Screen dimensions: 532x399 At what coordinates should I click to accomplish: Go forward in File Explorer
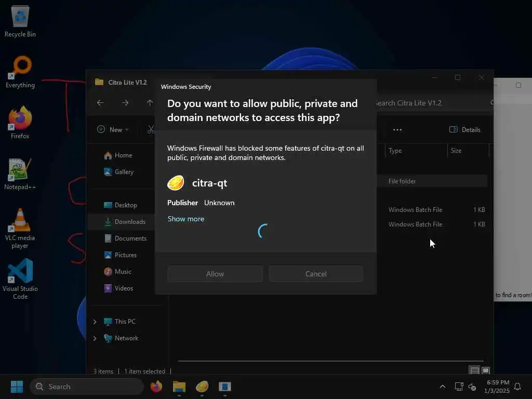[x=125, y=103]
